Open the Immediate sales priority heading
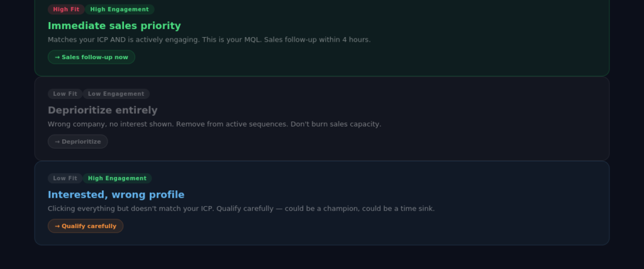 tap(114, 26)
